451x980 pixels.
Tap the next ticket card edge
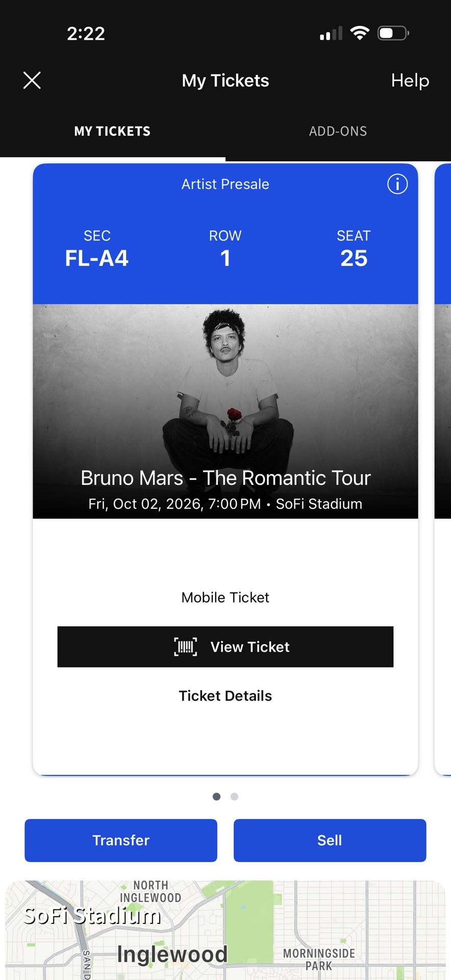pyautogui.click(x=443, y=459)
